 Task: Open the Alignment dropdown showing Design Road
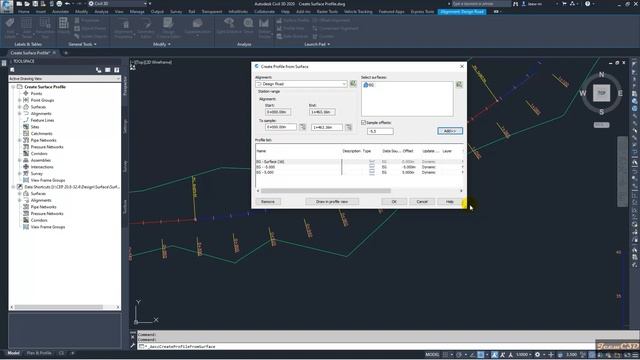pos(301,84)
